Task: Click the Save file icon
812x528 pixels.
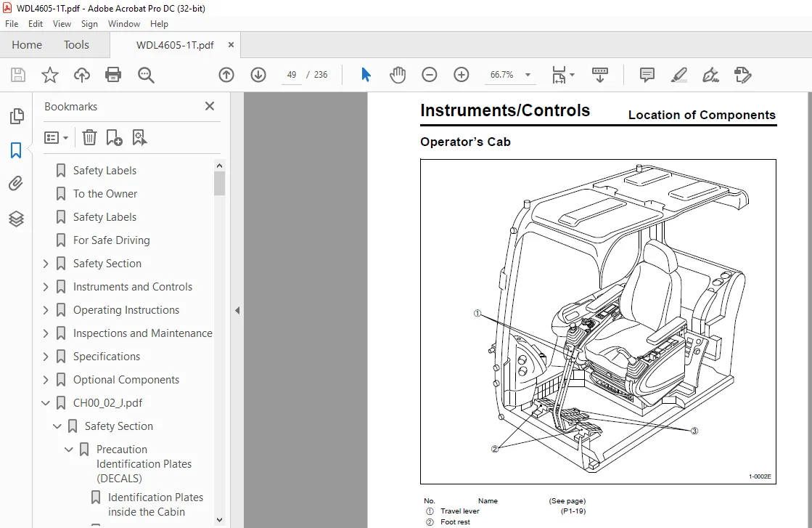Action: point(18,75)
